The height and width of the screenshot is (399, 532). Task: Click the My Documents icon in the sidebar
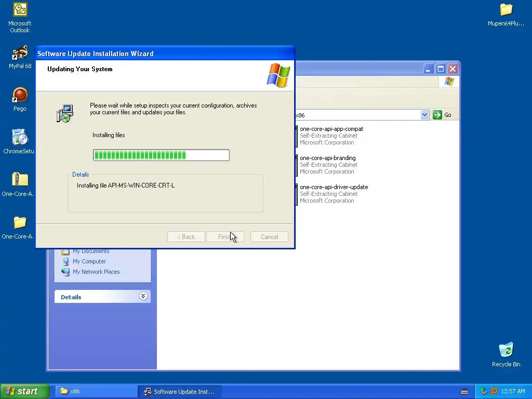point(65,252)
